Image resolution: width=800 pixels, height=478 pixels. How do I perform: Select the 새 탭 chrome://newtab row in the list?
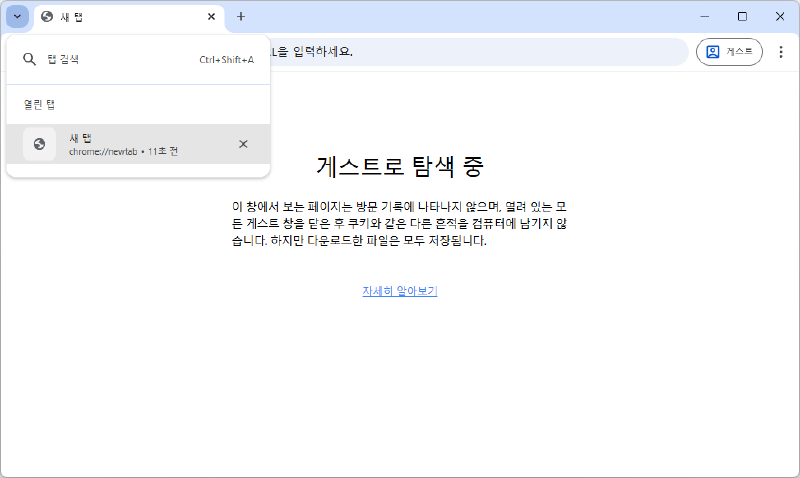click(138, 144)
